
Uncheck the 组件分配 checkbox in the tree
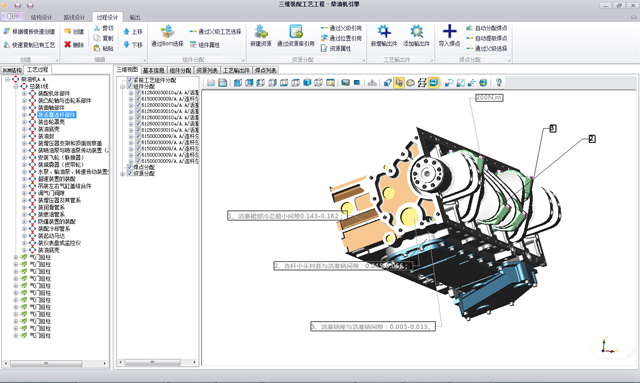click(x=130, y=86)
